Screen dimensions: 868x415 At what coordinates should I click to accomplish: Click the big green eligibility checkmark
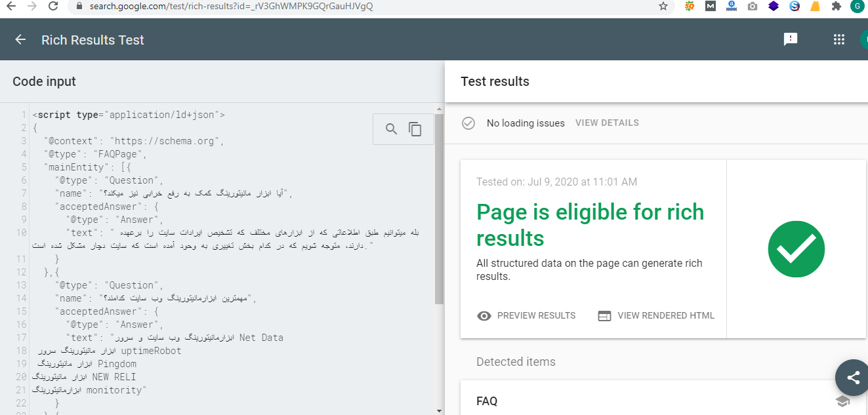coord(796,249)
